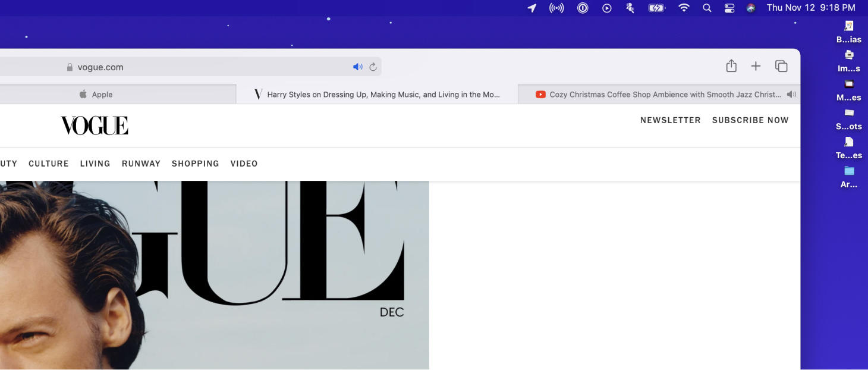Select the B...ias desktop file
Viewport: 868px width, 370px height.
pyautogui.click(x=849, y=32)
